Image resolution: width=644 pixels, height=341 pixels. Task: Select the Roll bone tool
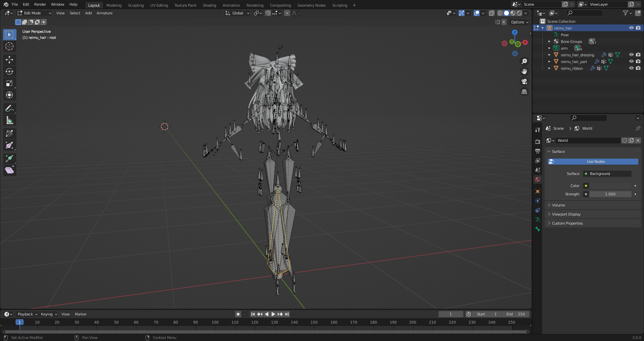tap(9, 133)
